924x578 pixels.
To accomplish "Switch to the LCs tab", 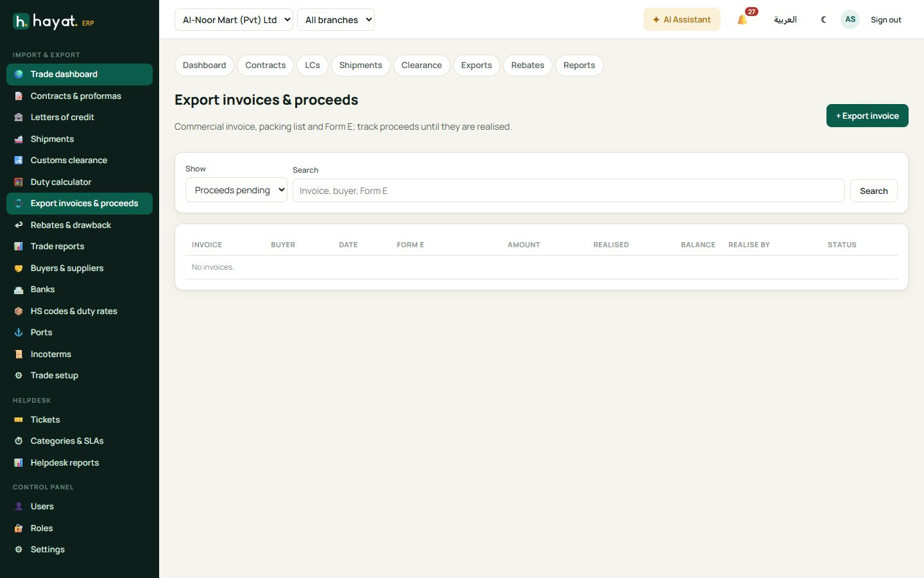I will point(312,66).
